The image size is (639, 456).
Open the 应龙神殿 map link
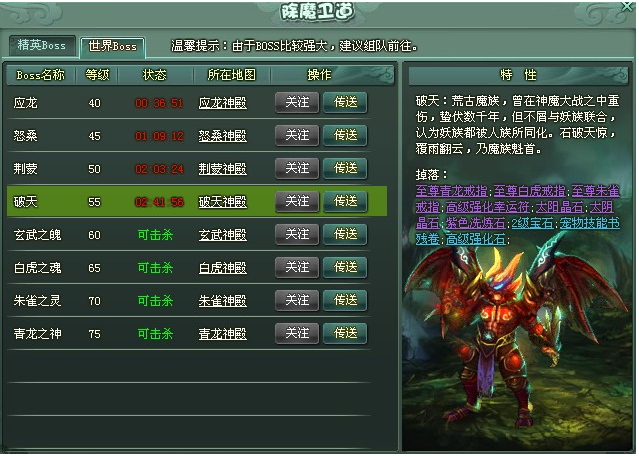(x=223, y=103)
